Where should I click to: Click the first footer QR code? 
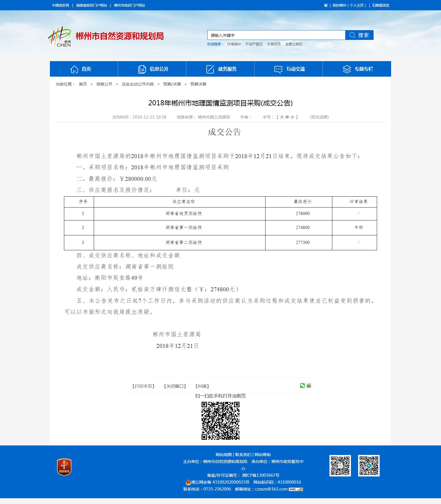[340, 466]
